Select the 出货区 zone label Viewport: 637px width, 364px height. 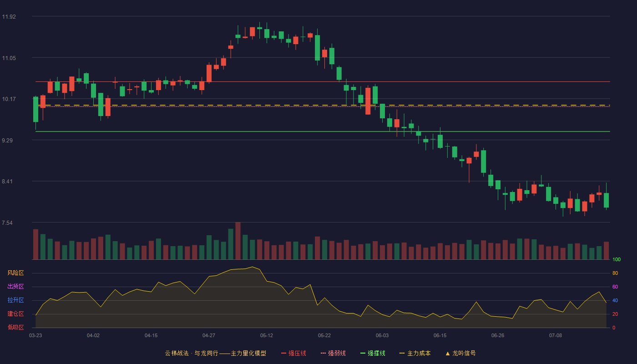(15, 287)
